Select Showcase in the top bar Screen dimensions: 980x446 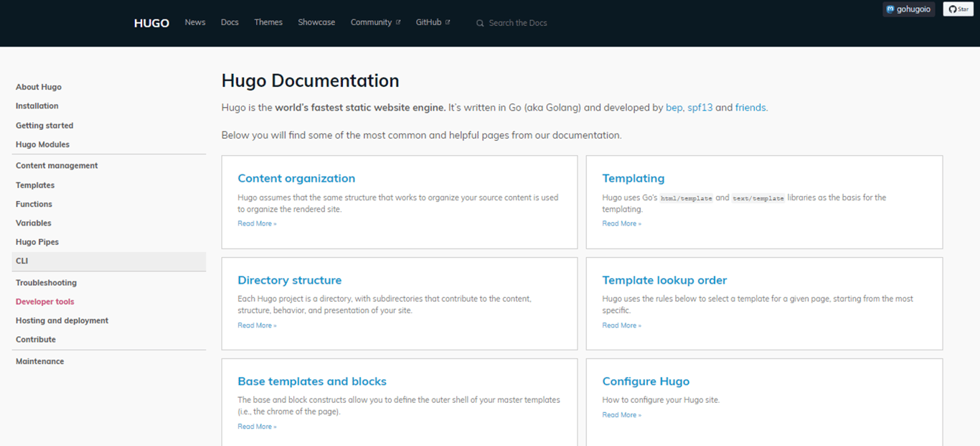(x=316, y=22)
